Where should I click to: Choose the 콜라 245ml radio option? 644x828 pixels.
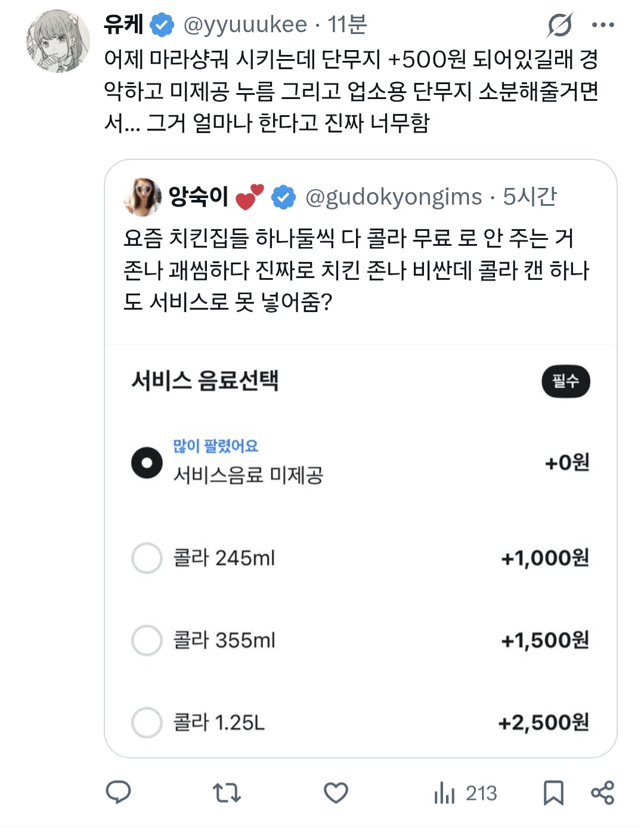(147, 558)
